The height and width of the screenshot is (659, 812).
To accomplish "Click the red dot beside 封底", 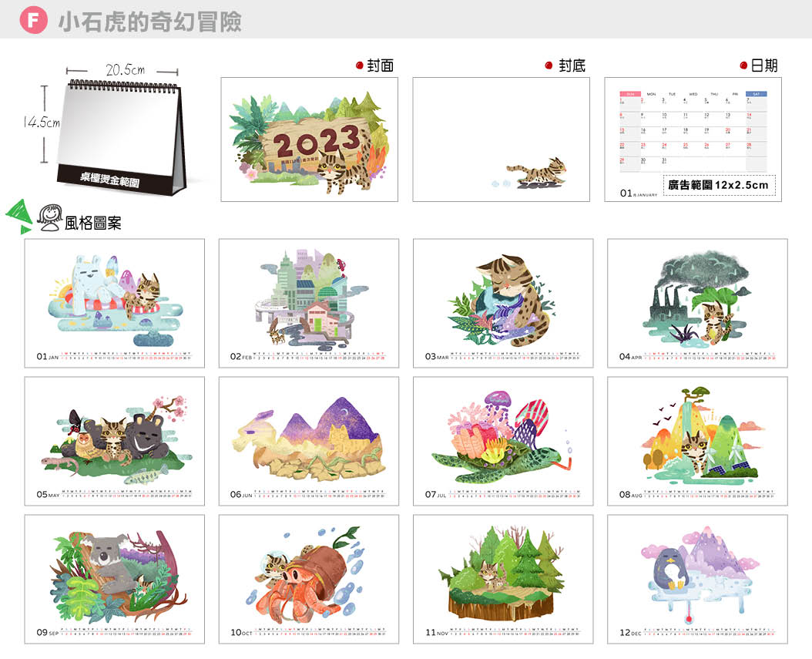I will (x=549, y=66).
